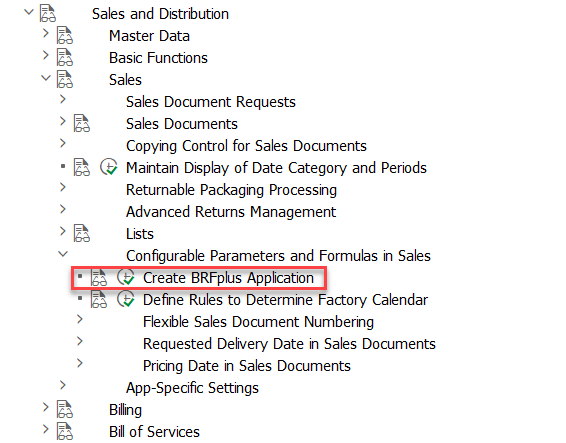Image resolution: width=566 pixels, height=443 pixels.
Task: Open documentation icon beside Maintain Display of Date Category
Action: click(x=82, y=167)
